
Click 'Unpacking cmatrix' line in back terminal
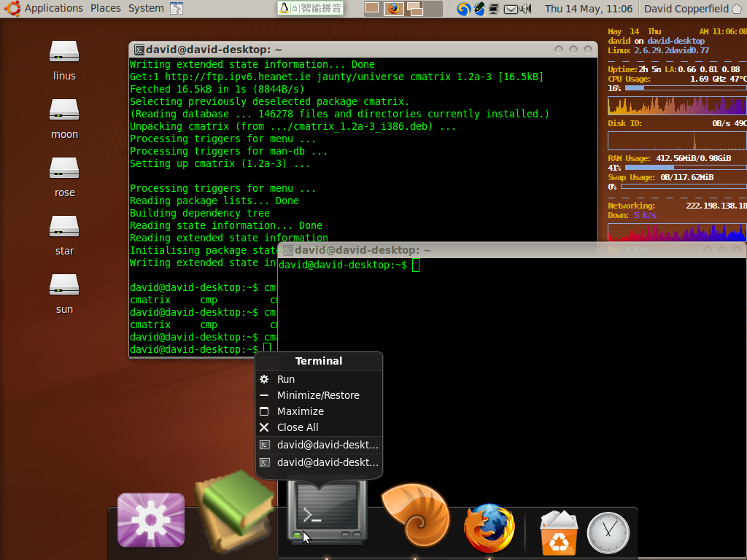click(x=293, y=126)
